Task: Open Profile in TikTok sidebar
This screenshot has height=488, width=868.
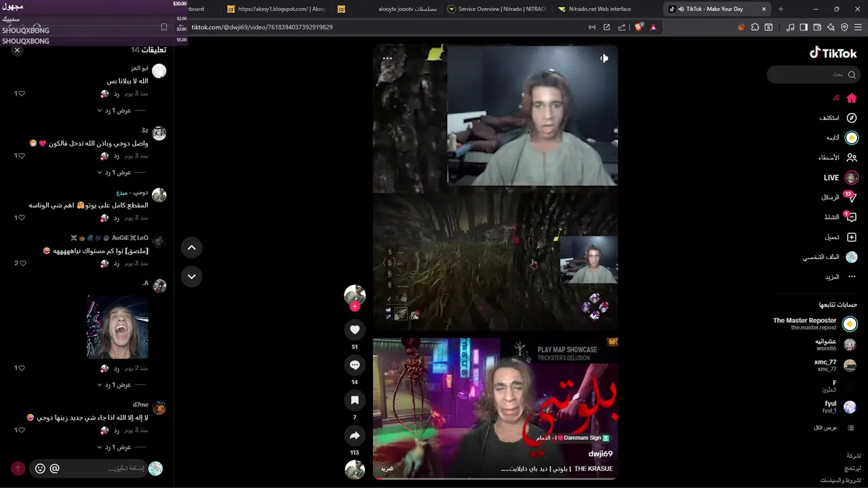Action: click(852, 257)
